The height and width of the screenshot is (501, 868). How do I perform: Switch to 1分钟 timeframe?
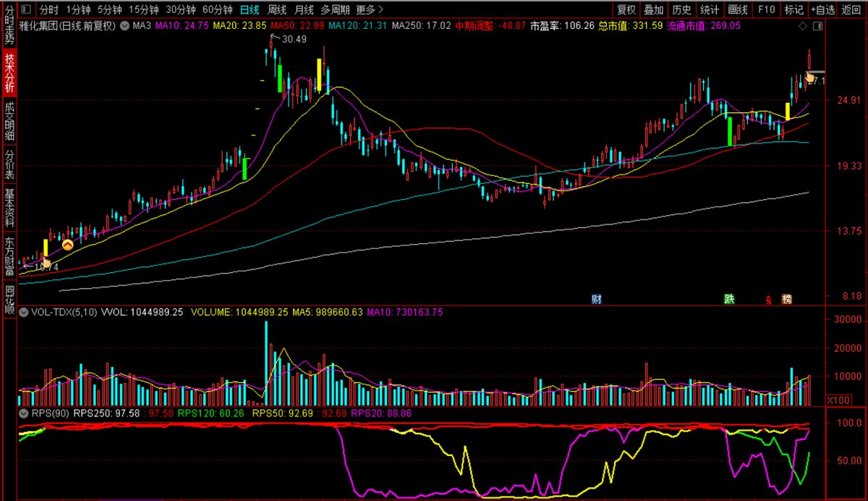tap(78, 9)
